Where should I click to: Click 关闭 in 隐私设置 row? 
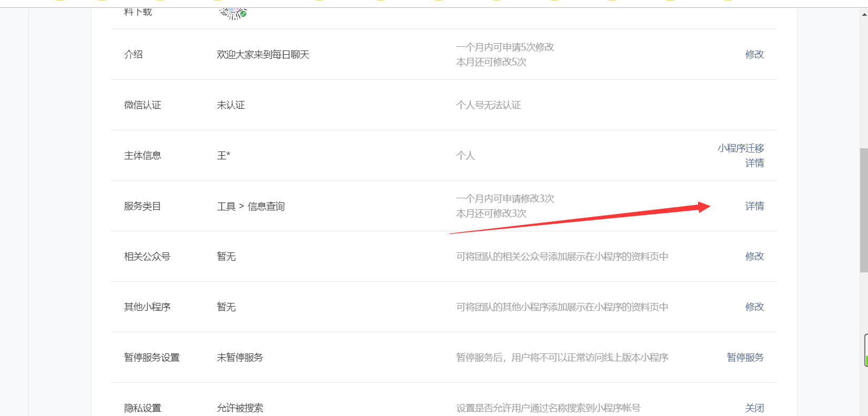tap(754, 408)
